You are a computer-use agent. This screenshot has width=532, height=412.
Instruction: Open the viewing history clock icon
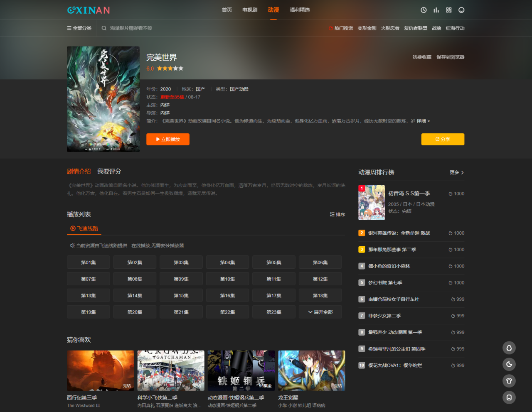pyautogui.click(x=423, y=10)
